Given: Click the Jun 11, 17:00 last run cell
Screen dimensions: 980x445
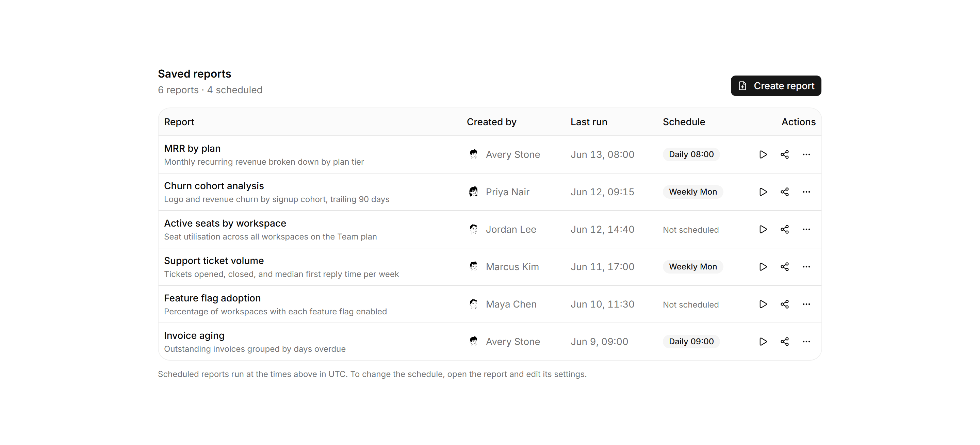Looking at the screenshot, I should click(x=602, y=267).
